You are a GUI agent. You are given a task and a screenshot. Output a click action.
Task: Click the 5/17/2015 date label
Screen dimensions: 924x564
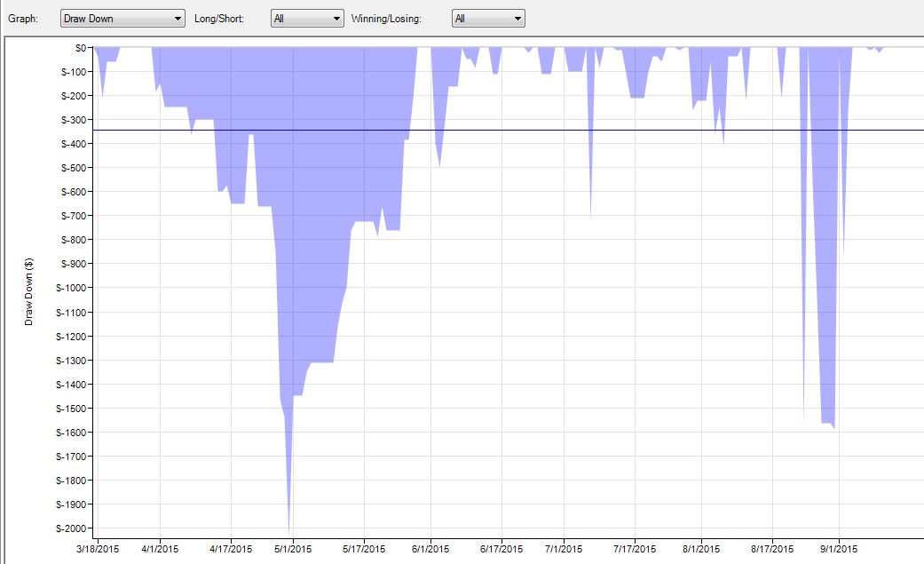[364, 549]
